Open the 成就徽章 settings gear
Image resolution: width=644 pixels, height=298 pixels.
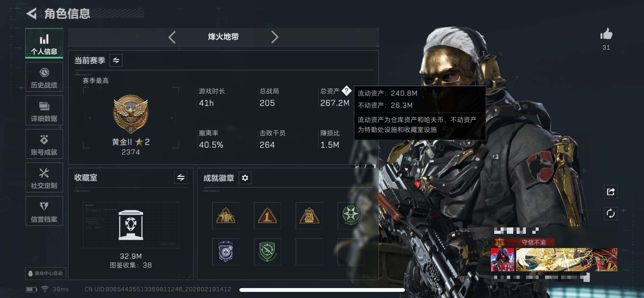245,178
